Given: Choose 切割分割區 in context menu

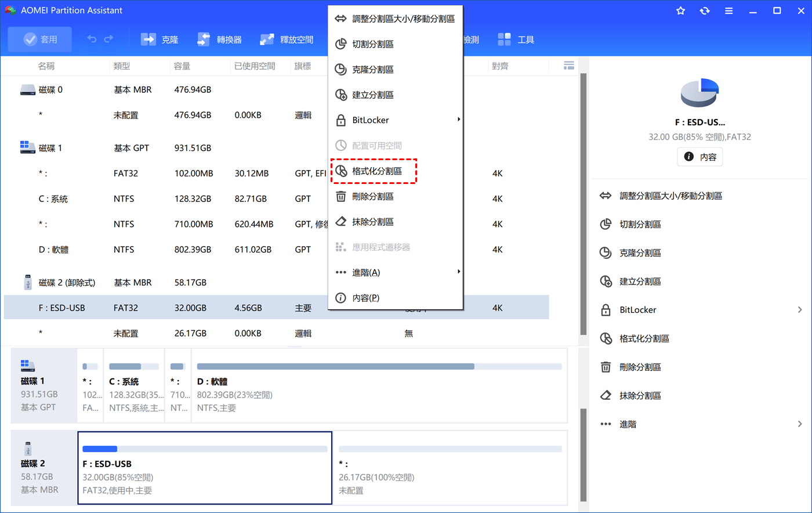Looking at the screenshot, I should [x=396, y=44].
